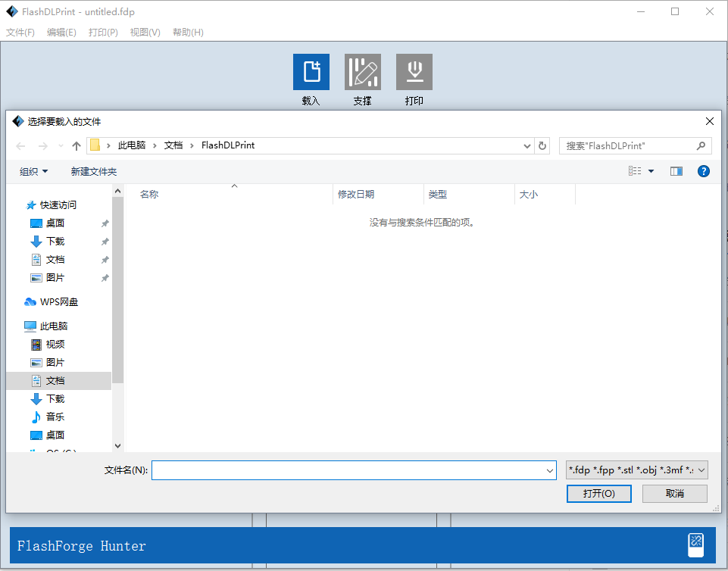
Task: Toggle the preview pane icon
Action: 676,171
